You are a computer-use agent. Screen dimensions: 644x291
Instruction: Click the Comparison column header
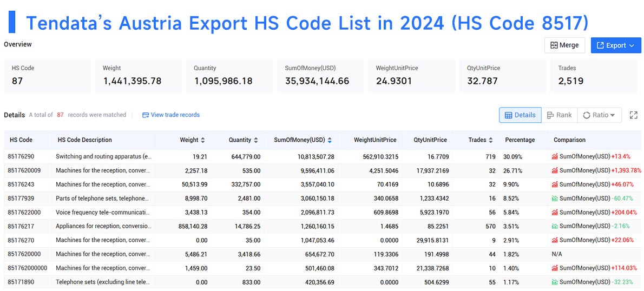point(569,140)
